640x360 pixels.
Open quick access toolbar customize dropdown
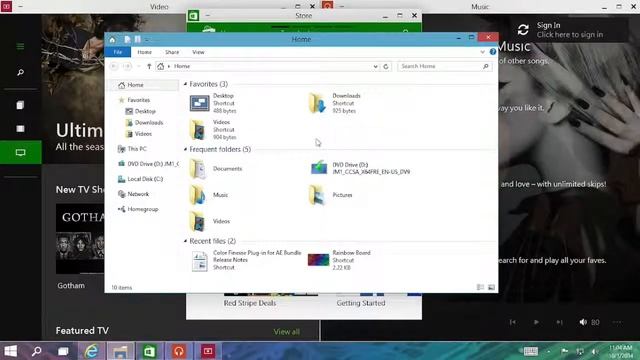tap(147, 40)
